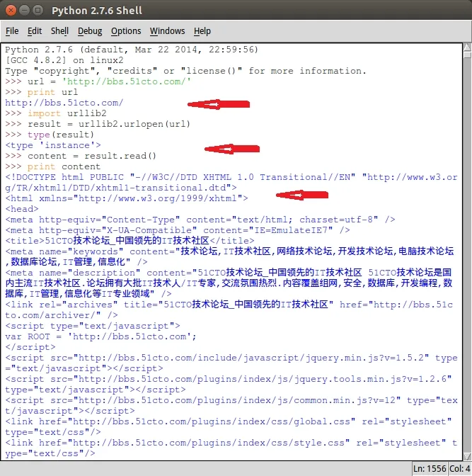Click the 'Python 2.7.6 (default' banner line
The width and height of the screenshot is (472, 476).
(132, 50)
